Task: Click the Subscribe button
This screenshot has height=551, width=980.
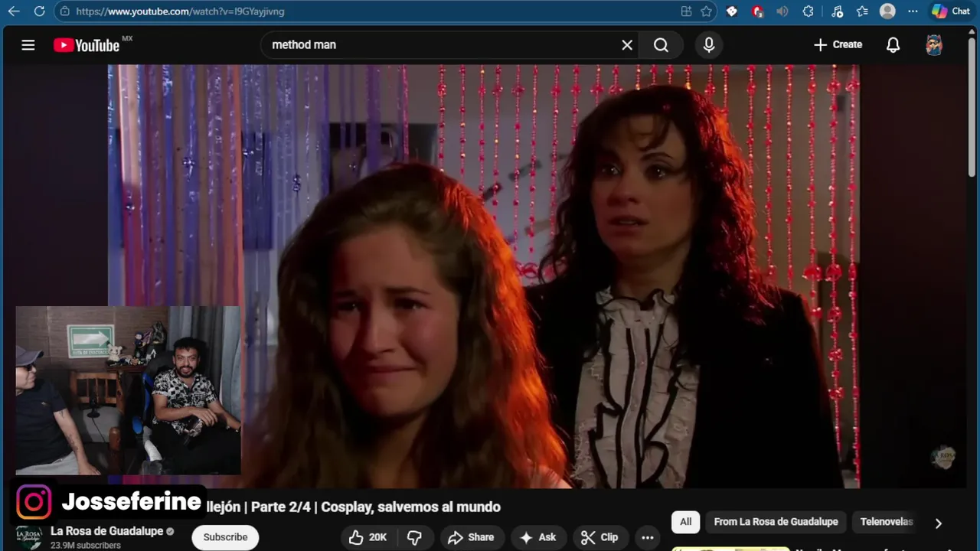Action: [225, 537]
